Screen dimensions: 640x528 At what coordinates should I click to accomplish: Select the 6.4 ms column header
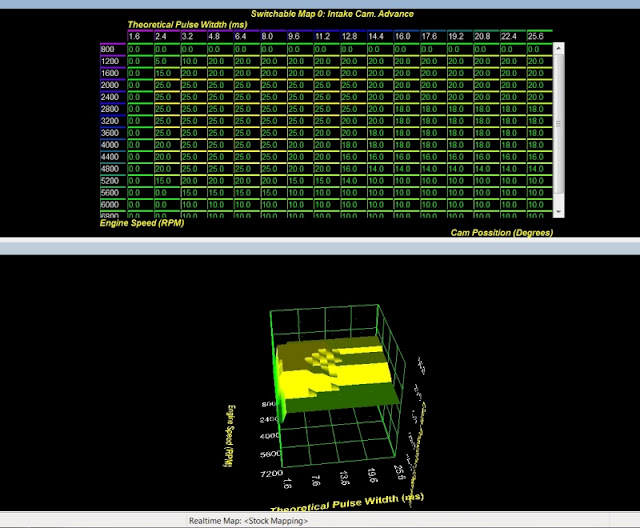(247, 36)
